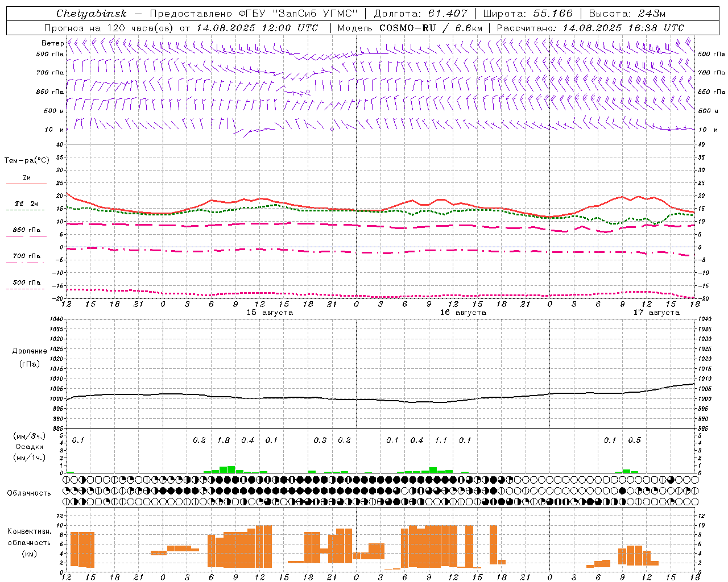Click the 0.3 precipitation total value
Screen dimensions: 728x582
(x=320, y=440)
